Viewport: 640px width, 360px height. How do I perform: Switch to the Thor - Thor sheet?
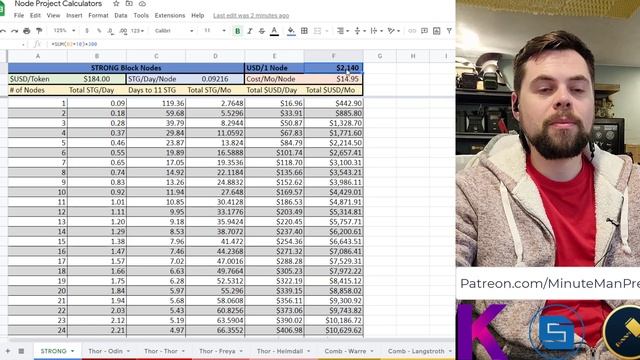[161, 351]
